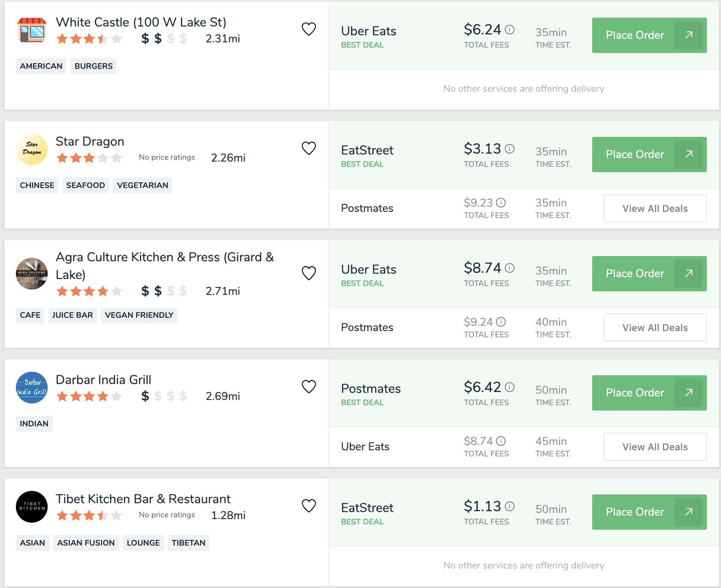The width and height of the screenshot is (721, 588).
Task: Open White Castle (100 W Lake St) listing
Action: tap(141, 22)
